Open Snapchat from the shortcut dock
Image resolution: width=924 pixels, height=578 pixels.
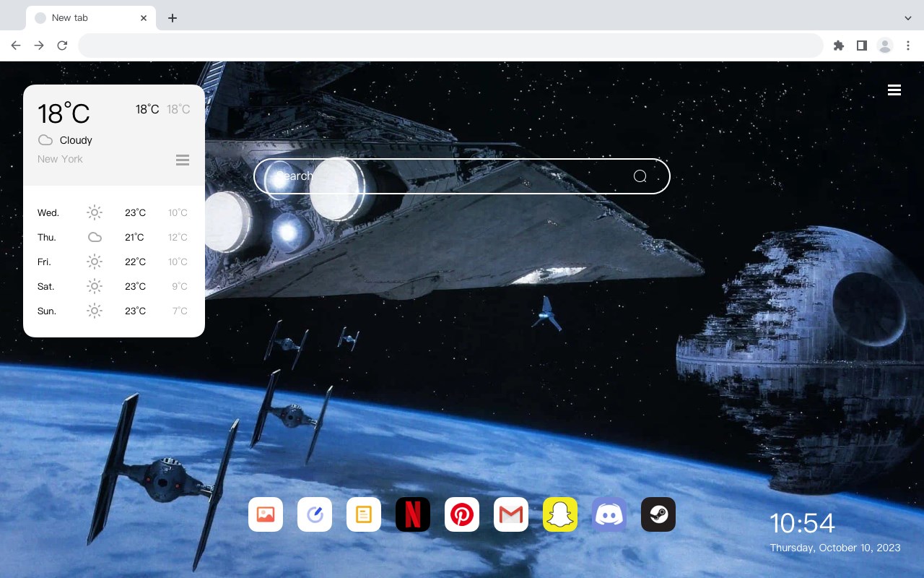[x=560, y=514]
